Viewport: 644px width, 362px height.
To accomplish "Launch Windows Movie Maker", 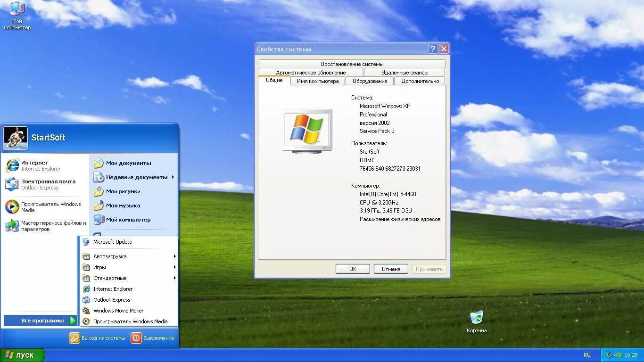I will 129,311.
